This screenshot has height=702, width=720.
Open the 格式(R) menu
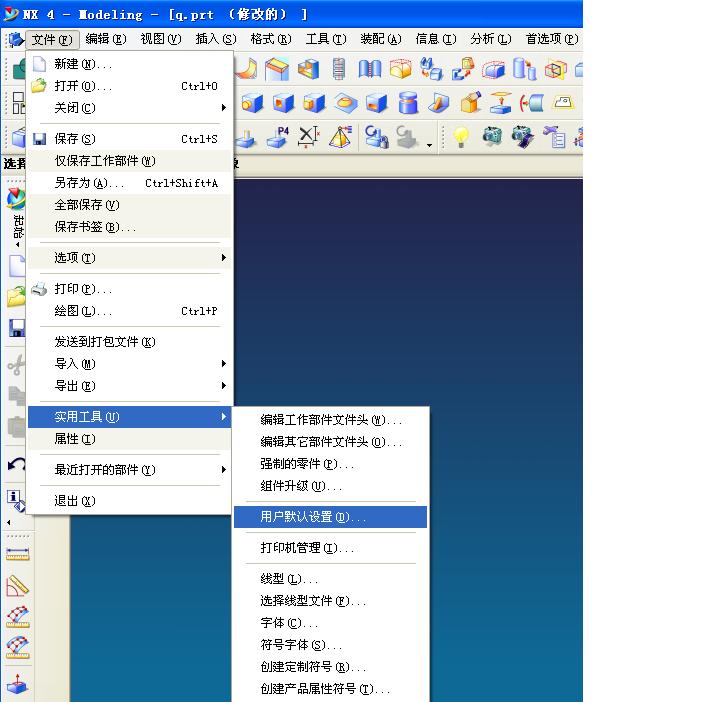click(x=271, y=39)
